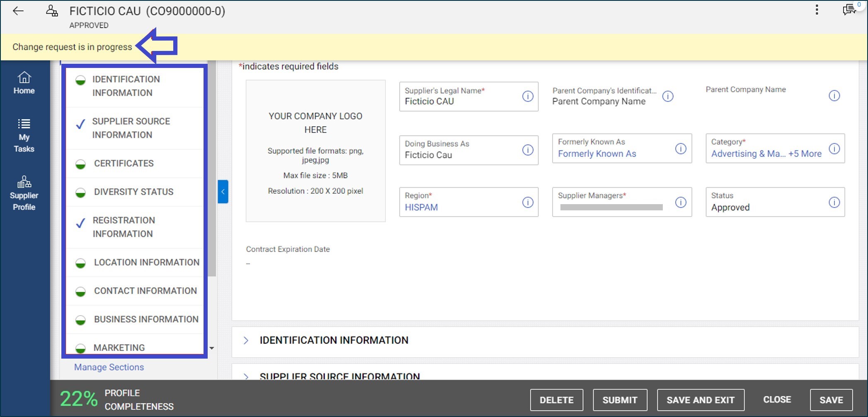The height and width of the screenshot is (417, 868).
Task: Click the completion indicator beside Certificates
Action: click(x=80, y=163)
